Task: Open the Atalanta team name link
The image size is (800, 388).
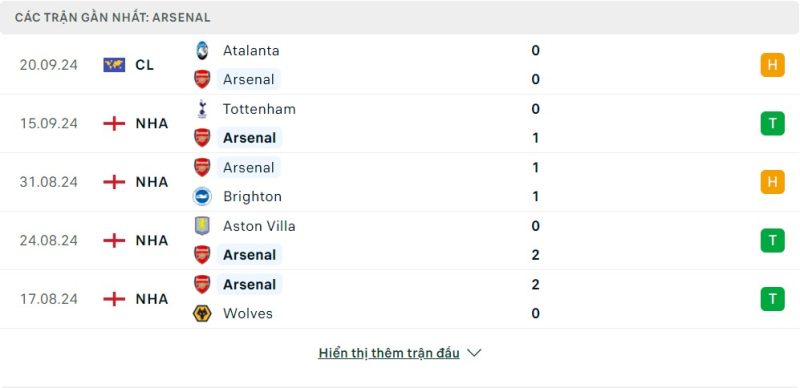Action: click(x=251, y=51)
